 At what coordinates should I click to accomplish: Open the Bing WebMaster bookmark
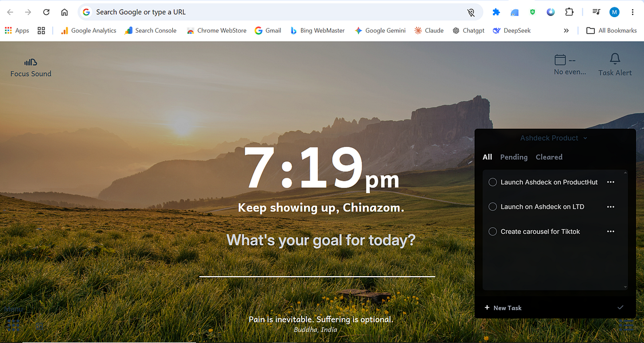click(318, 30)
